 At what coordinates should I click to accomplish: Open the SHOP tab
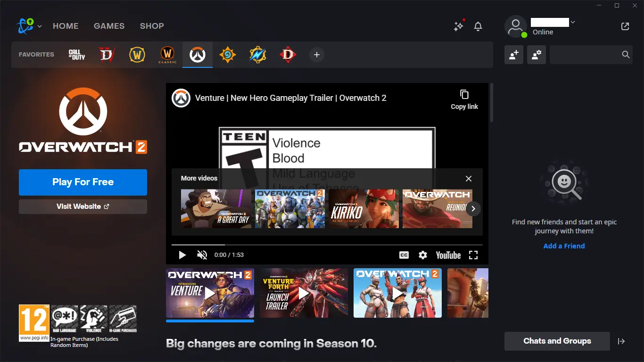point(152,26)
